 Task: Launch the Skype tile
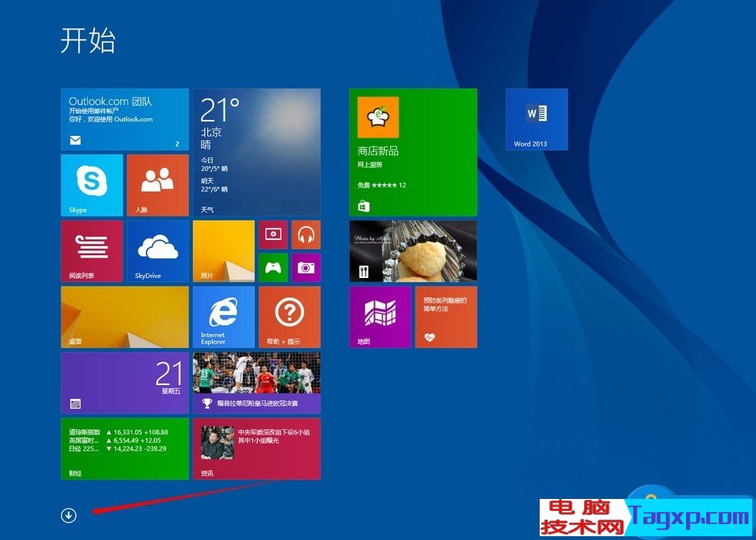[x=92, y=185]
